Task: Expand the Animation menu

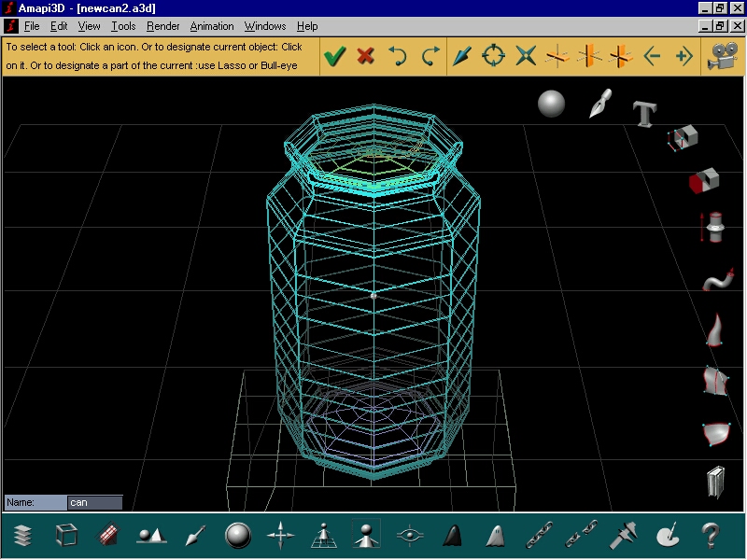Action: [212, 26]
